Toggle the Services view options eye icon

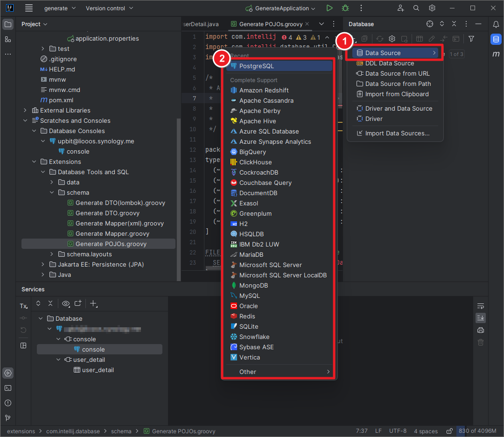[66, 303]
